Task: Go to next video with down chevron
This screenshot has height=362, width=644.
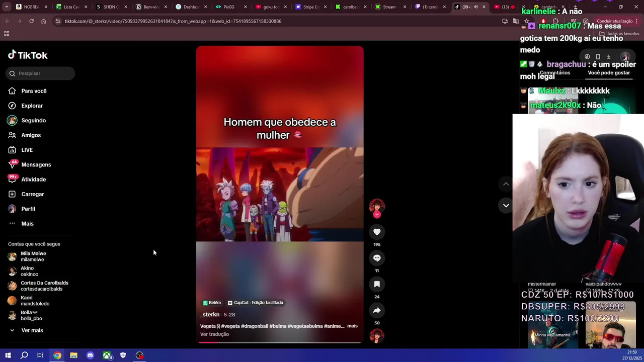Action: [506, 205]
